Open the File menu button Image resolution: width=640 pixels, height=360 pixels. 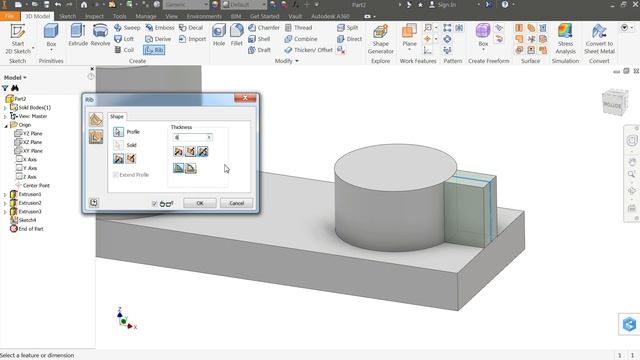(x=10, y=16)
